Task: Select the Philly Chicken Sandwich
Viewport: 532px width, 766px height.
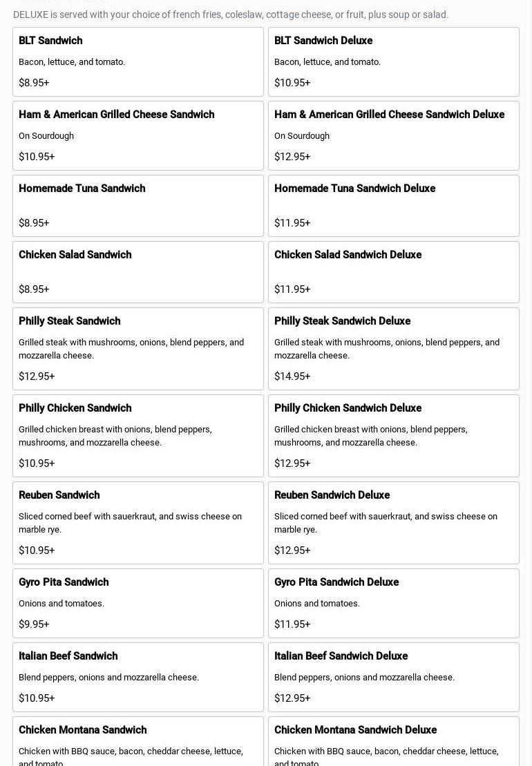Action: (x=138, y=435)
